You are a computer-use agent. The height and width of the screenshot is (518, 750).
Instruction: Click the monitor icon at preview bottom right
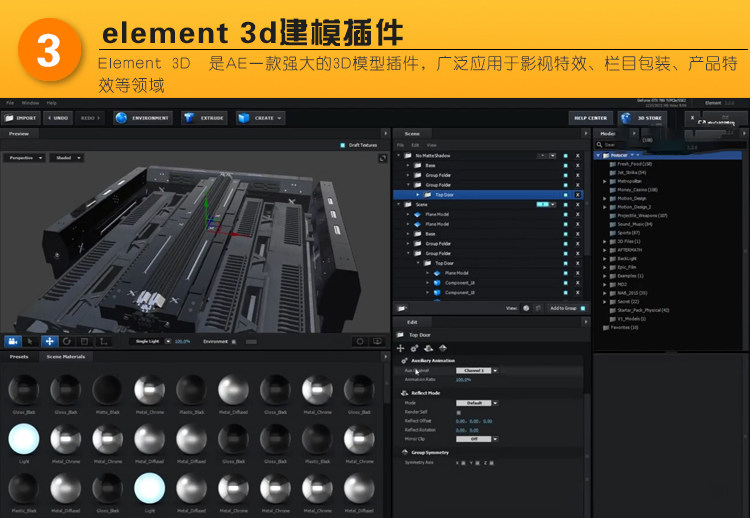(x=377, y=342)
